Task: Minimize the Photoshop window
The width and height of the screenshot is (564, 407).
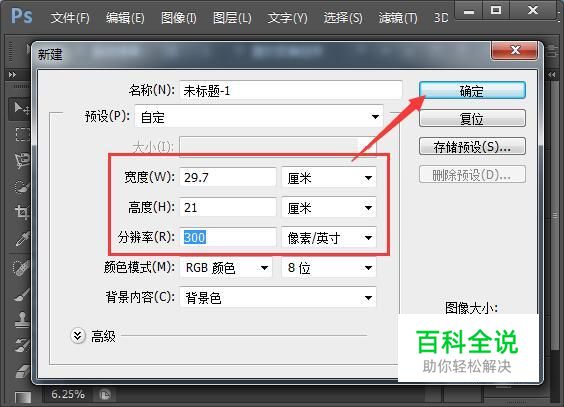Action: tap(469, 10)
